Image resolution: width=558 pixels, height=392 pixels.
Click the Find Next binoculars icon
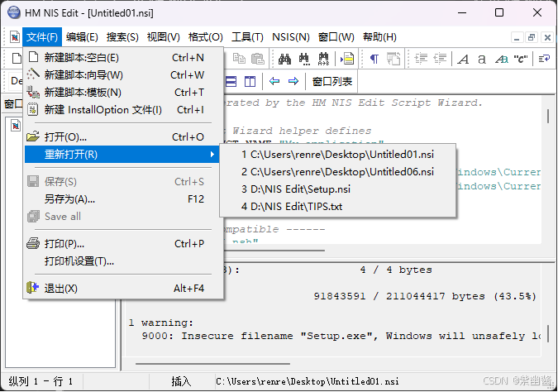304,59
